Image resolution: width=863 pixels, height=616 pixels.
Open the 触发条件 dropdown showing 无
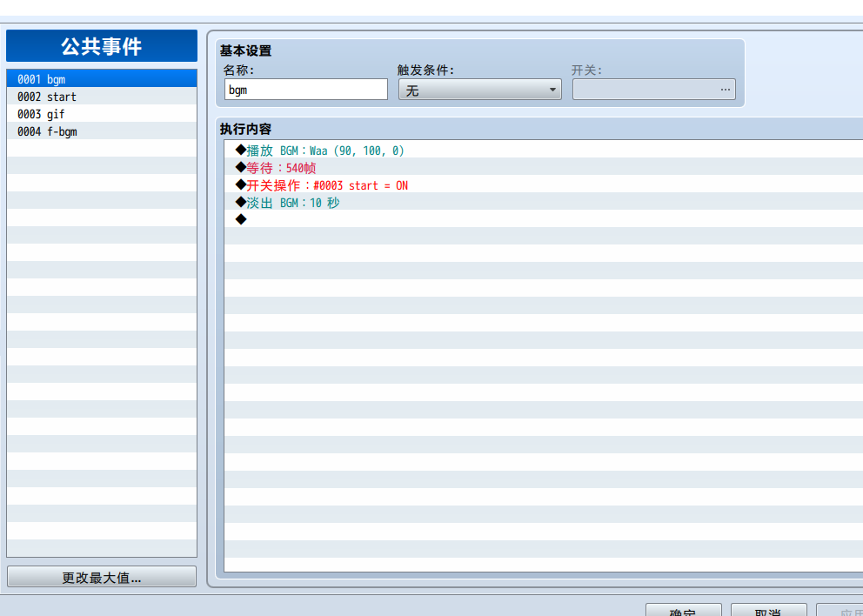click(480, 90)
